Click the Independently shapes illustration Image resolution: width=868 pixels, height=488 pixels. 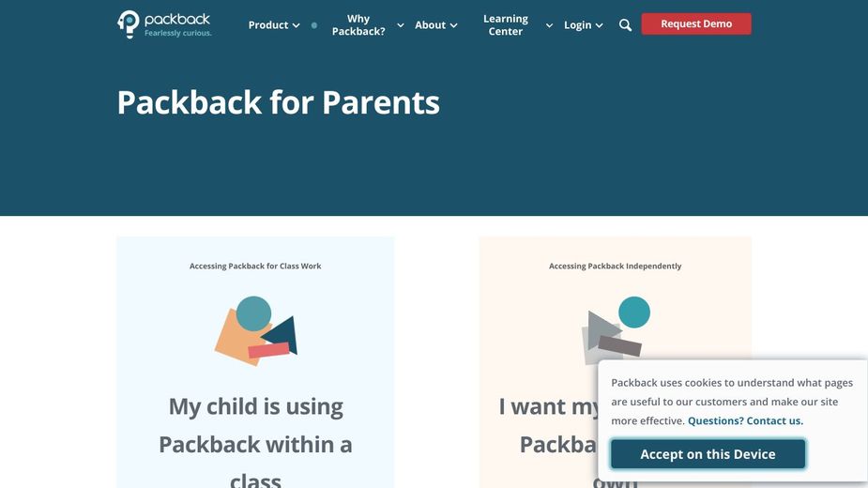click(x=615, y=330)
